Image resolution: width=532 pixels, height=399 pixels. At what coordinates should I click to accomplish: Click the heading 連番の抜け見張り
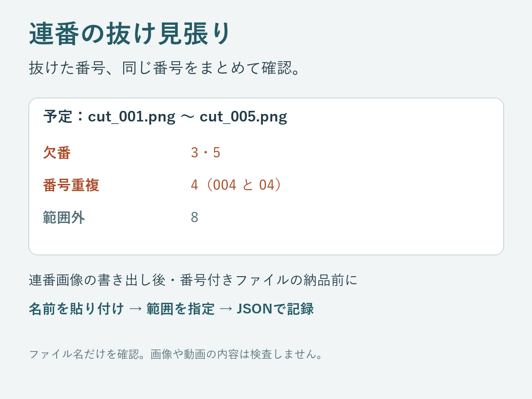[130, 34]
